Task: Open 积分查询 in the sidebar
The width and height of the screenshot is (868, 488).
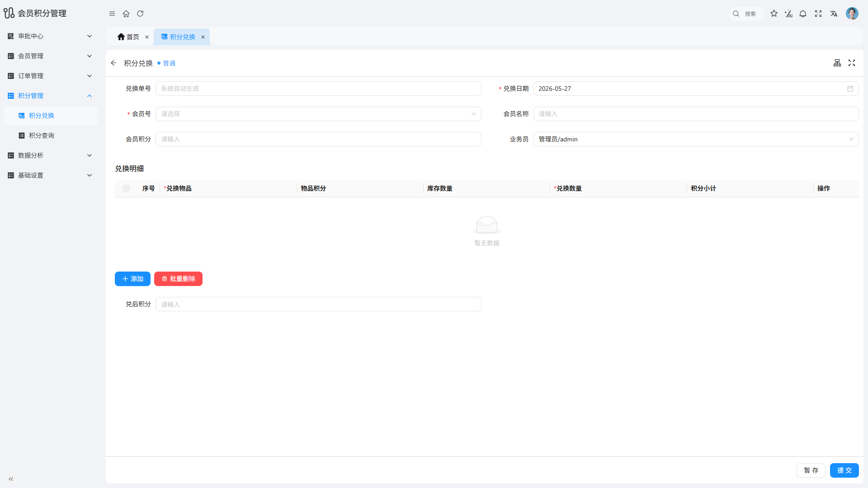Action: [51, 136]
